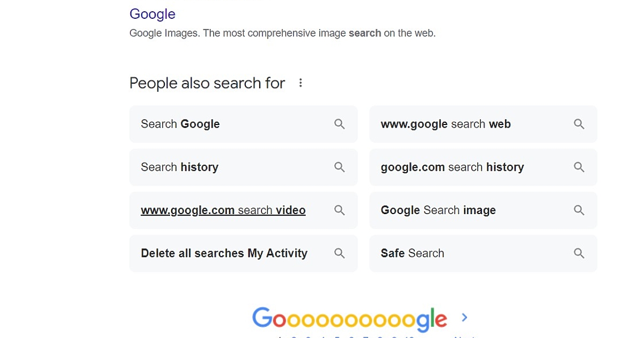
Task: Click the magnifier icon for google.com search history
Action: 579,167
